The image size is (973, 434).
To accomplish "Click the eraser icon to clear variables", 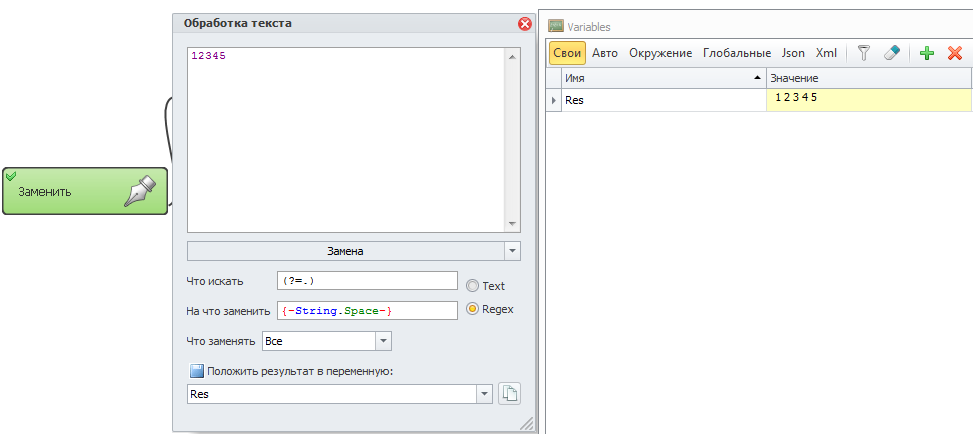I will point(891,53).
